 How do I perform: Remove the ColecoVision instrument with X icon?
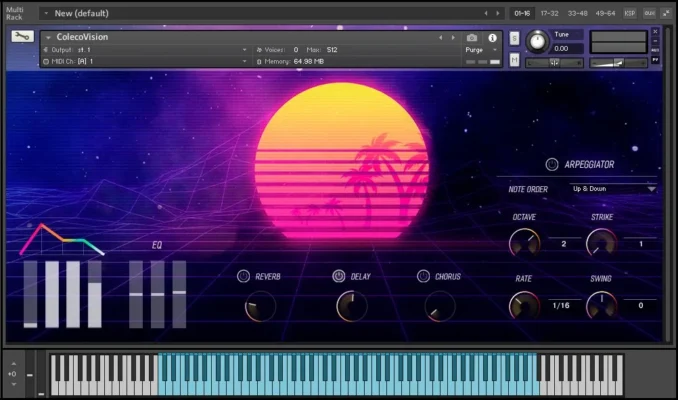[655, 32]
